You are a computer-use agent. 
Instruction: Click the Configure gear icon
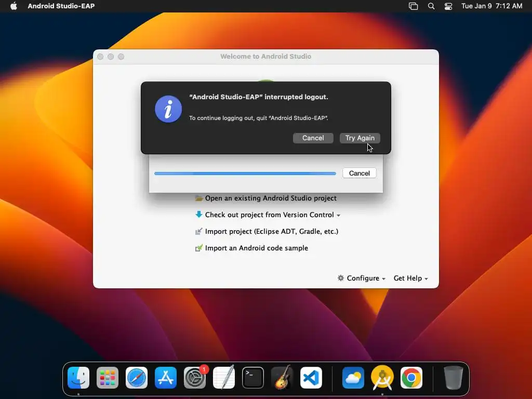[x=341, y=278]
